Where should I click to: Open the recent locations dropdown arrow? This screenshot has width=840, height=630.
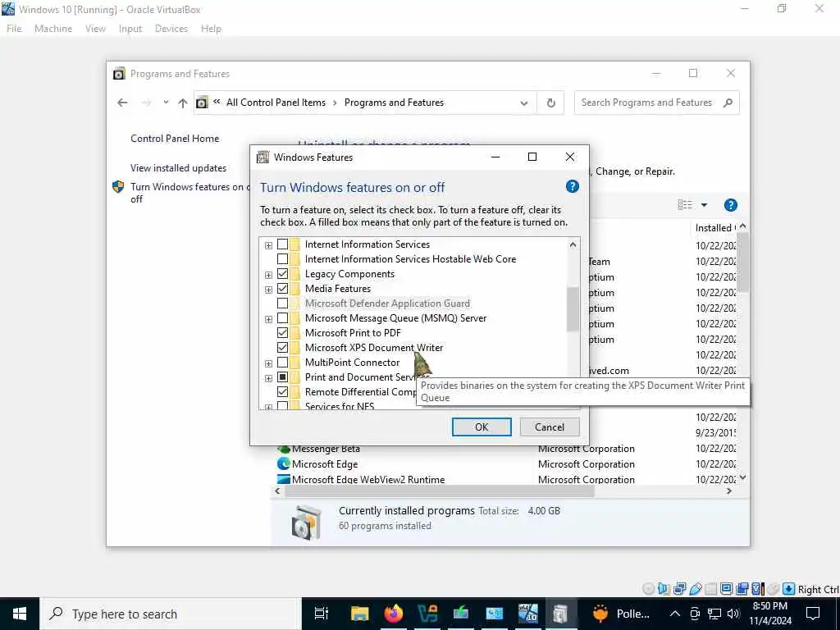(x=166, y=103)
